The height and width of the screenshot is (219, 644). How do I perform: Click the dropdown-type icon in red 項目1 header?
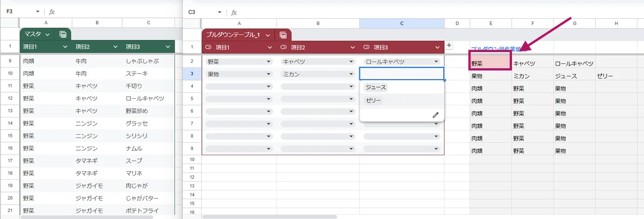[208, 47]
